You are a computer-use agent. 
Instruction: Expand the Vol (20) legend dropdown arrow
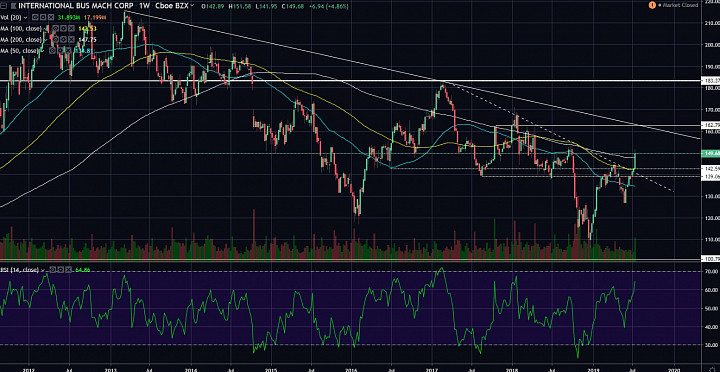point(25,18)
